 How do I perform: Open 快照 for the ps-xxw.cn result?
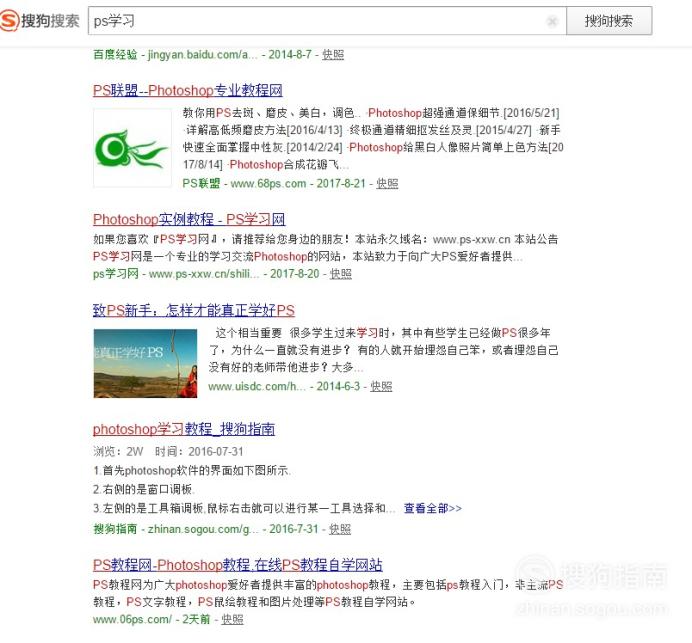tap(341, 274)
